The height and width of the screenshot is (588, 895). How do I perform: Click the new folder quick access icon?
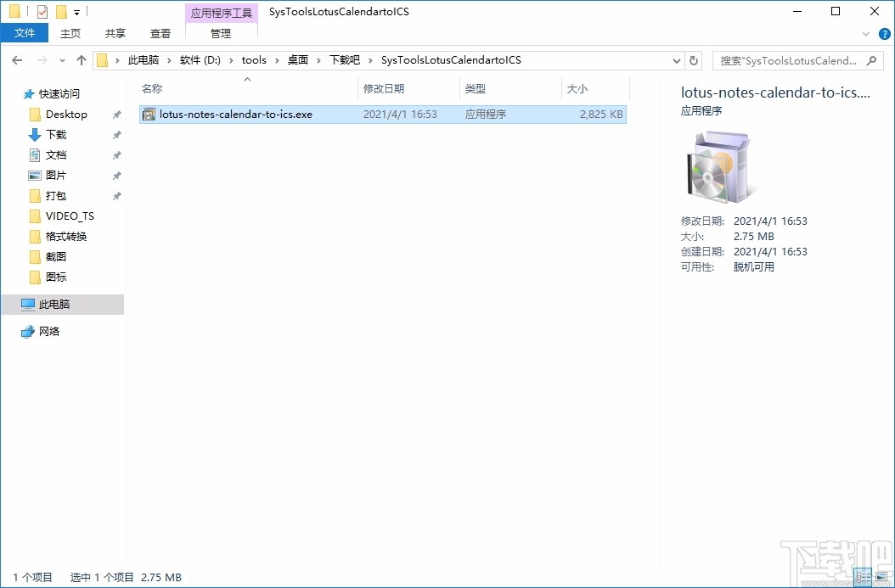[x=59, y=11]
